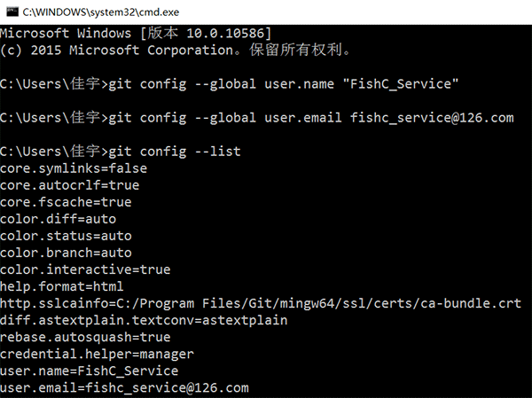532x398 pixels.
Task: Click the color.status=auto output line
Action: tap(66, 235)
